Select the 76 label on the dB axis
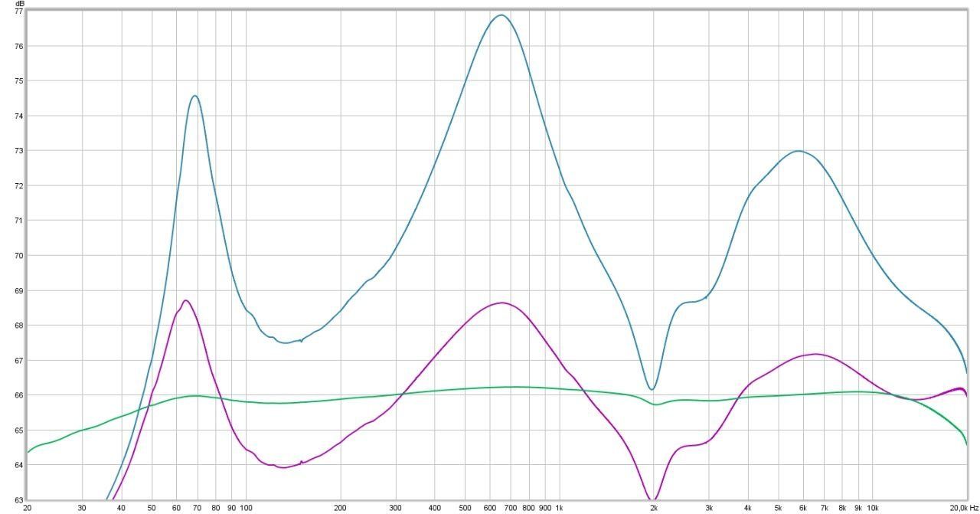This screenshot has width=980, height=514. click(x=19, y=46)
